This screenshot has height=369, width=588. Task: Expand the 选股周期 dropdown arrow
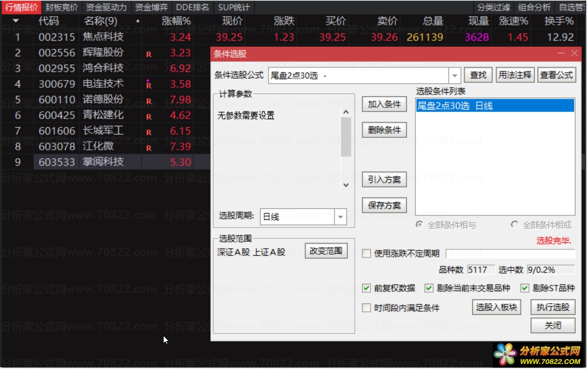tap(340, 217)
